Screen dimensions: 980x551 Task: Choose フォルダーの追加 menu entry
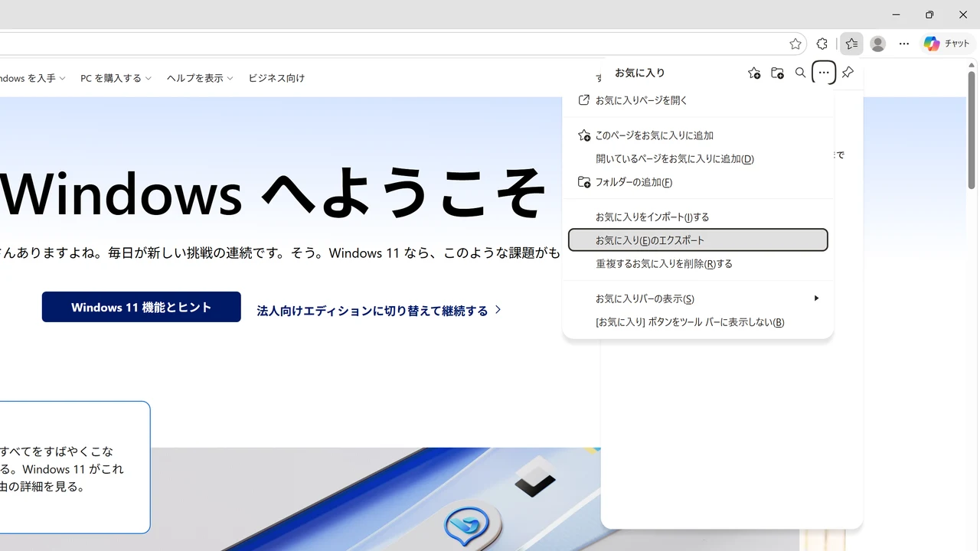point(698,182)
